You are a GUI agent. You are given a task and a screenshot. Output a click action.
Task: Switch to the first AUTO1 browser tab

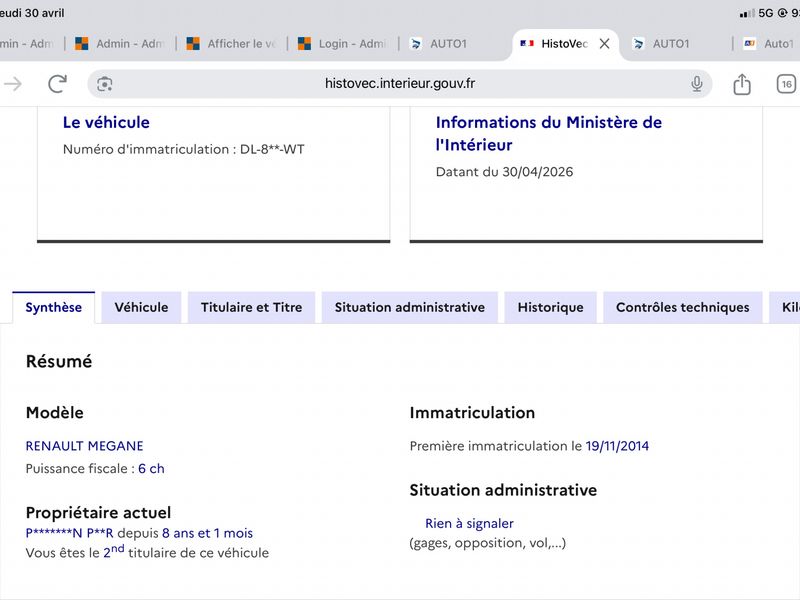click(439, 44)
